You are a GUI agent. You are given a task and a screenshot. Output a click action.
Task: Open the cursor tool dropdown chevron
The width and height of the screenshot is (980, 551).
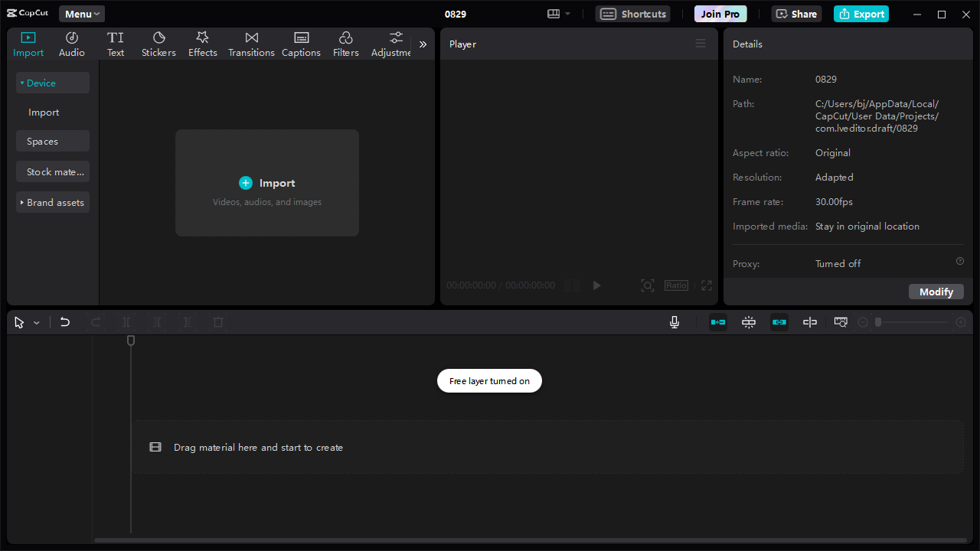36,321
